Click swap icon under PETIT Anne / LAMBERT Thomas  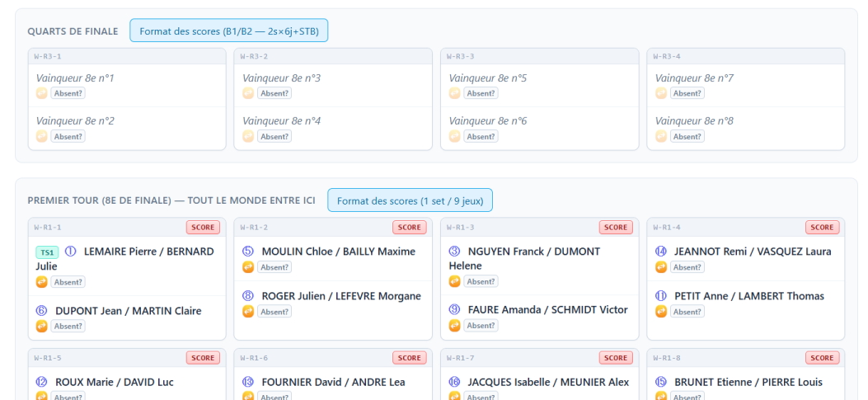coord(661,312)
